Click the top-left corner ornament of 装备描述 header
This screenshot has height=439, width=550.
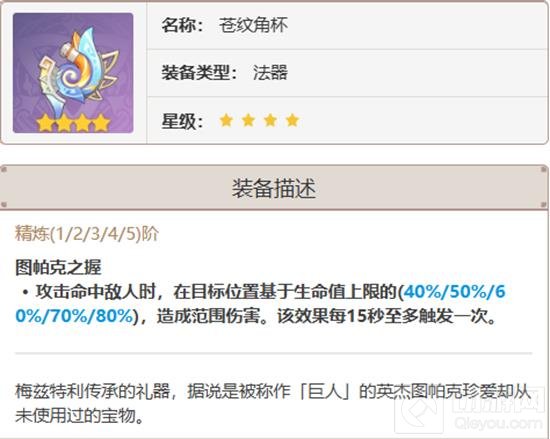(4, 170)
